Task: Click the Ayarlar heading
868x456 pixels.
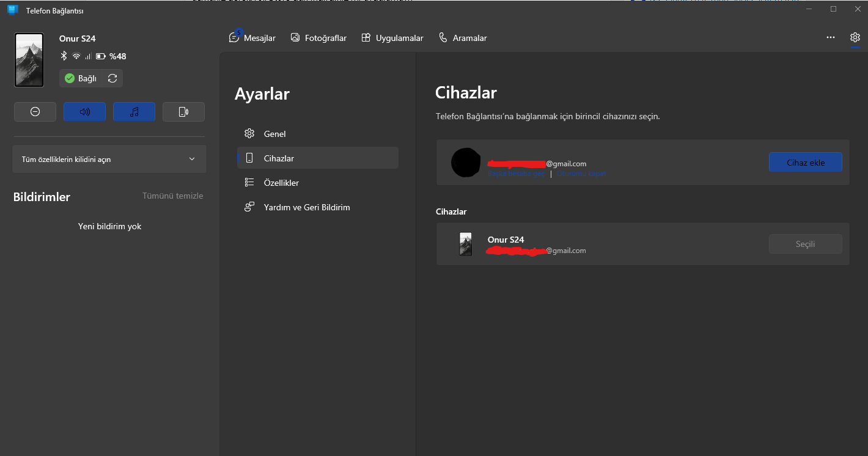Action: pos(262,94)
